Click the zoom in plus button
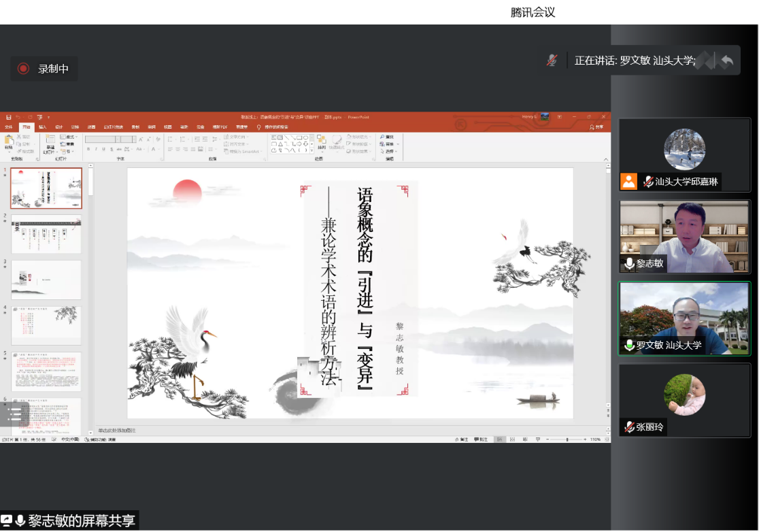The height and width of the screenshot is (532, 759). (585, 439)
